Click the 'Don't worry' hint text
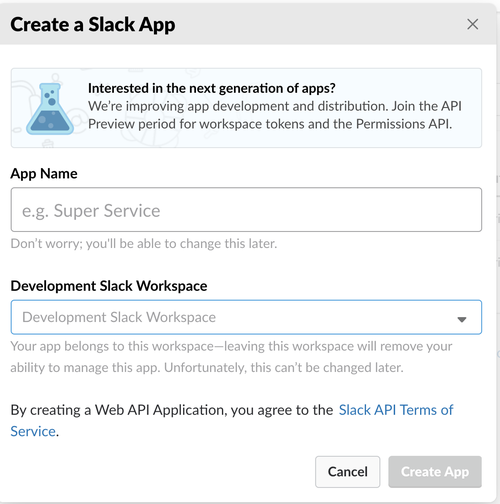Screen dimensions: 500x504 144,244
